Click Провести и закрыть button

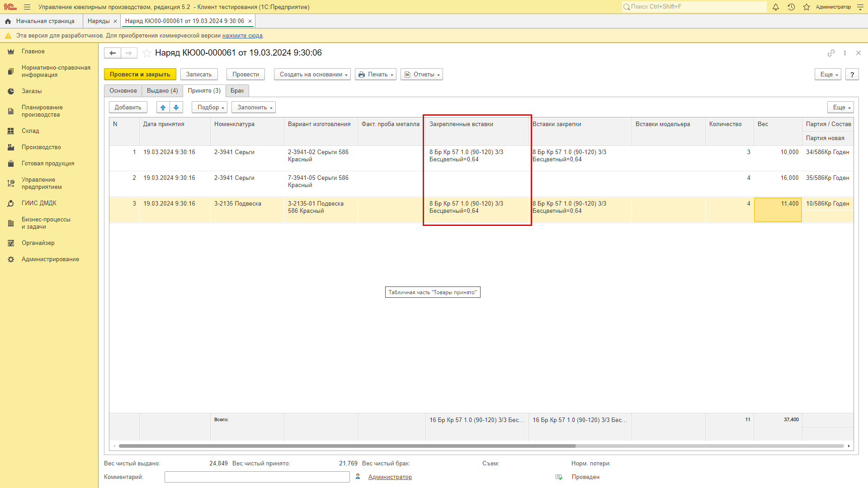[x=140, y=75]
